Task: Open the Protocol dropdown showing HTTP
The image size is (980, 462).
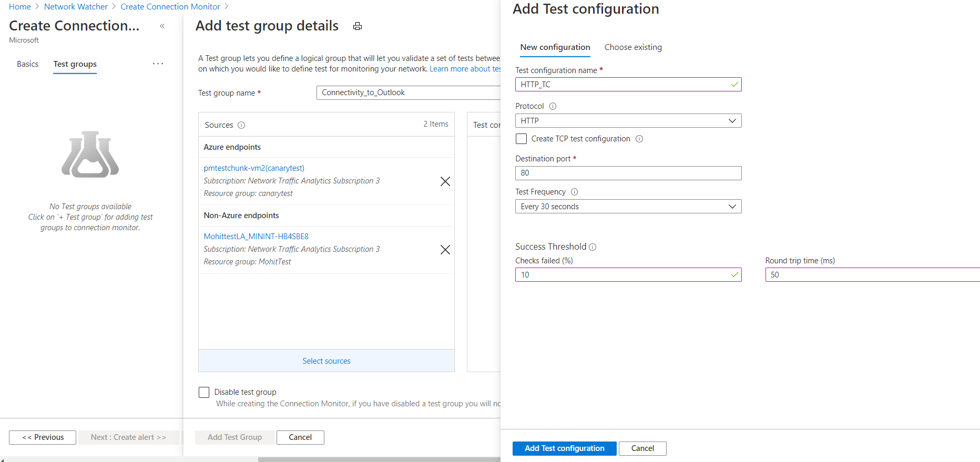Action: tap(628, 121)
